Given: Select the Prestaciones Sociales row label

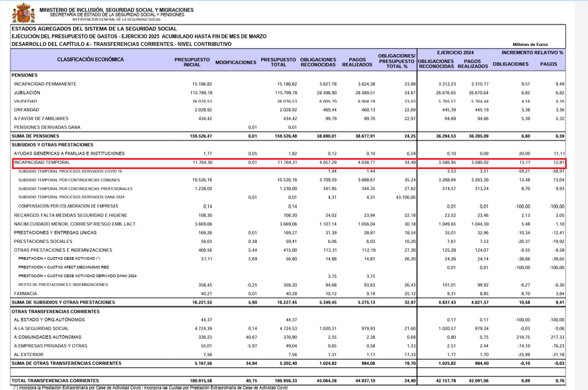Looking at the screenshot, I should tap(43, 241).
